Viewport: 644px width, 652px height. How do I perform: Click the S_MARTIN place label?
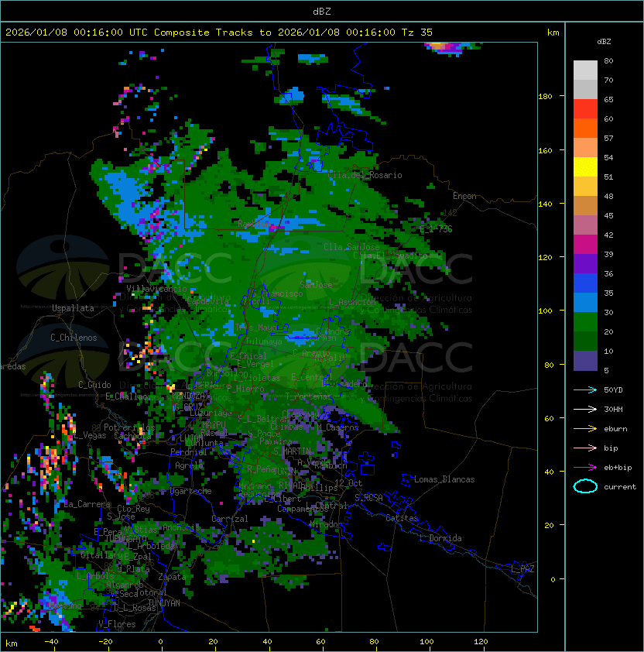tap(292, 451)
